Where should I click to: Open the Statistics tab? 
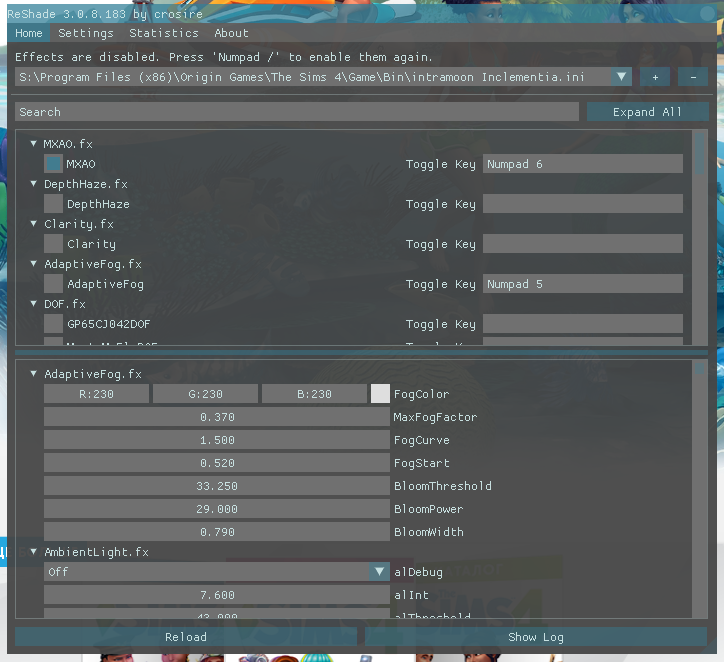(164, 33)
